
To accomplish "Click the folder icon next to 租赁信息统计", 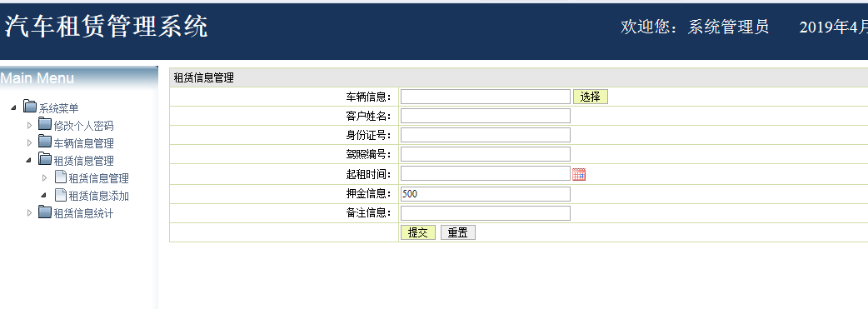I will tap(45, 212).
